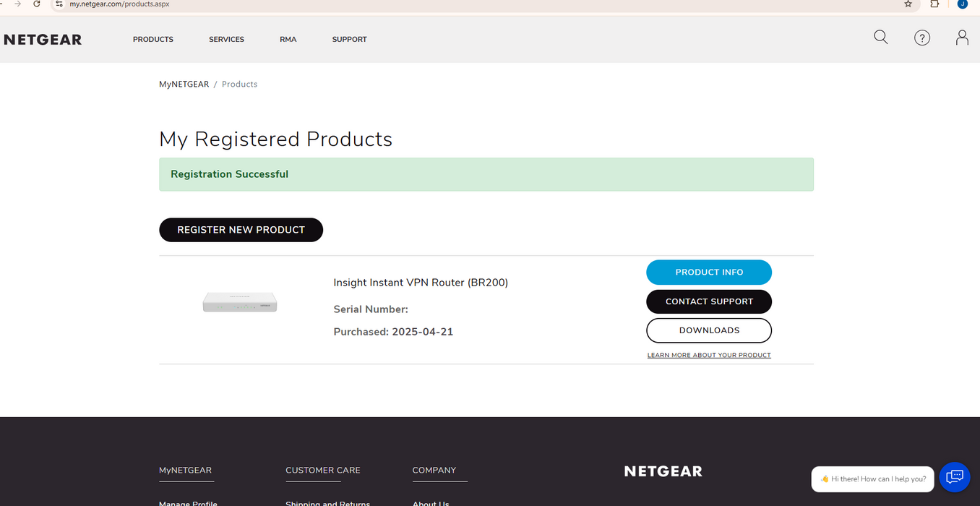The width and height of the screenshot is (980, 506).
Task: Open the search magnifier icon
Action: (880, 38)
